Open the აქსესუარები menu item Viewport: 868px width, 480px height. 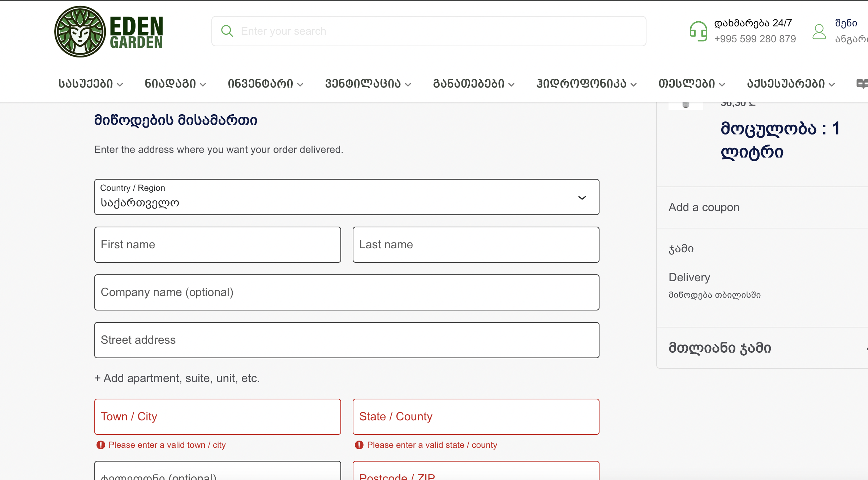[x=791, y=84]
